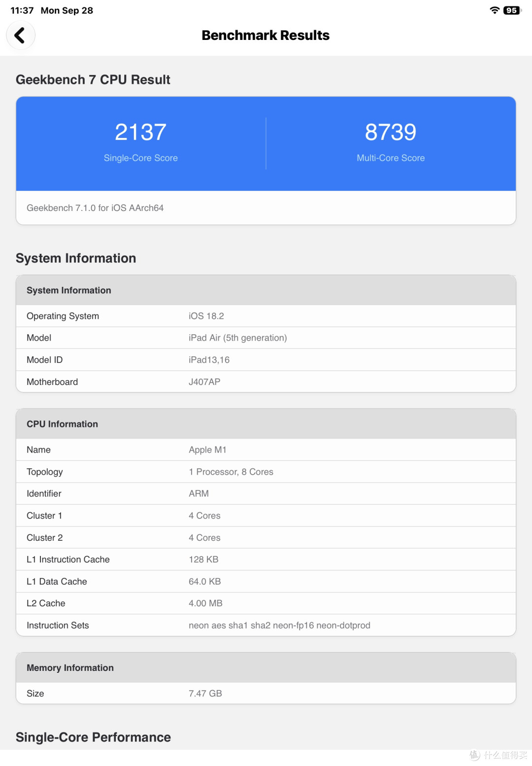
Task: Select Geekbench 7.1.0 for iOS AArch64 text
Action: click(95, 208)
